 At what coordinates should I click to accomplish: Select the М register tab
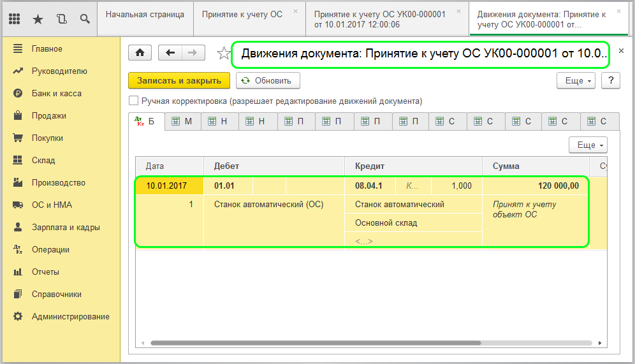pos(182,121)
